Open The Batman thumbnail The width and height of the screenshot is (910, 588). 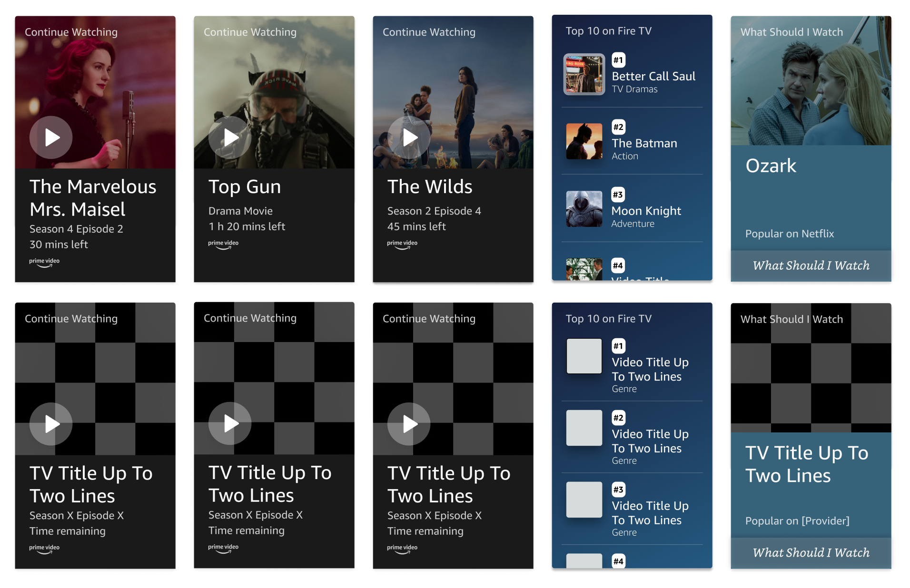pos(584,141)
